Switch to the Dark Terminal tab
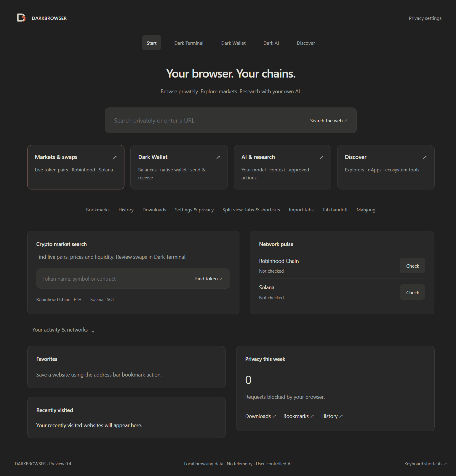Image resolution: width=456 pixels, height=476 pixels. [189, 43]
